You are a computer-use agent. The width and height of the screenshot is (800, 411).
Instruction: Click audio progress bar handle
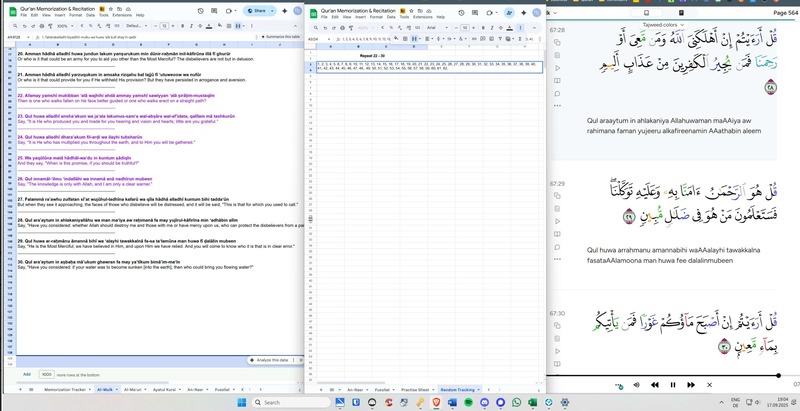tap(778, 375)
